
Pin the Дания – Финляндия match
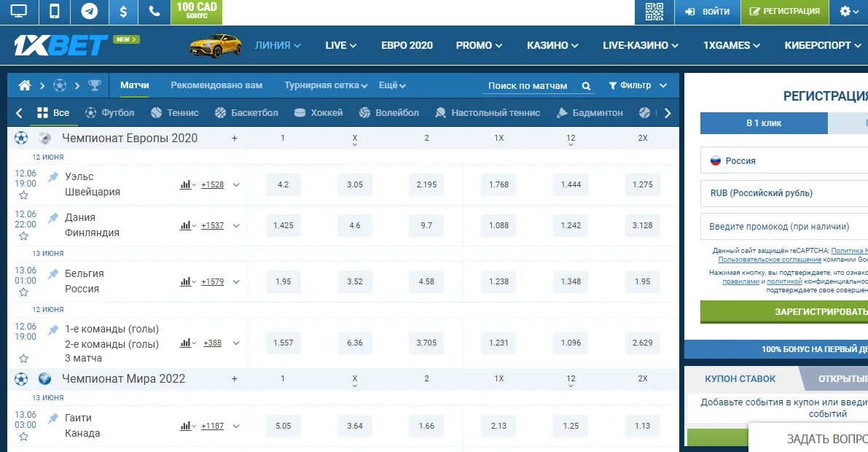coord(52,218)
